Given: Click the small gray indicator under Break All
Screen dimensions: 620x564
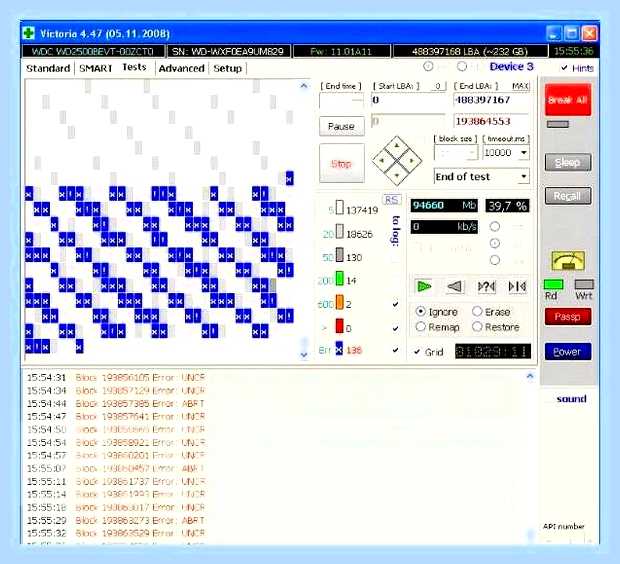Looking at the screenshot, I should pos(558,125).
